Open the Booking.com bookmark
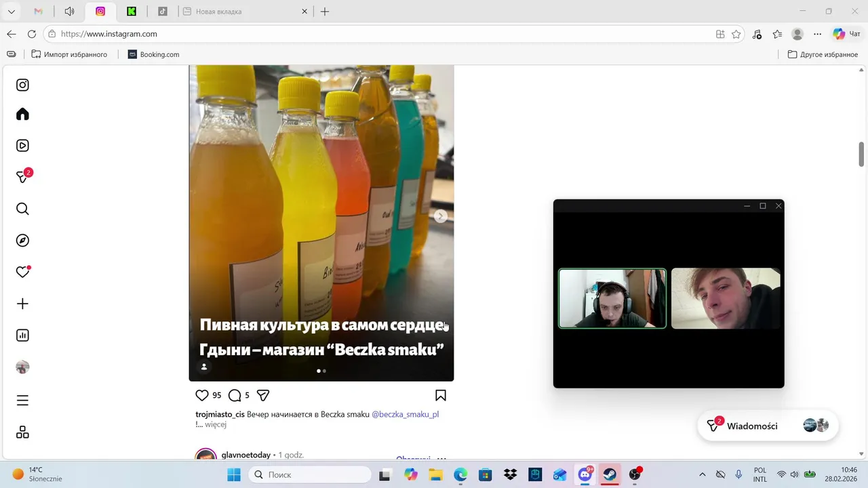The height and width of the screenshot is (488, 868). pyautogui.click(x=153, y=54)
